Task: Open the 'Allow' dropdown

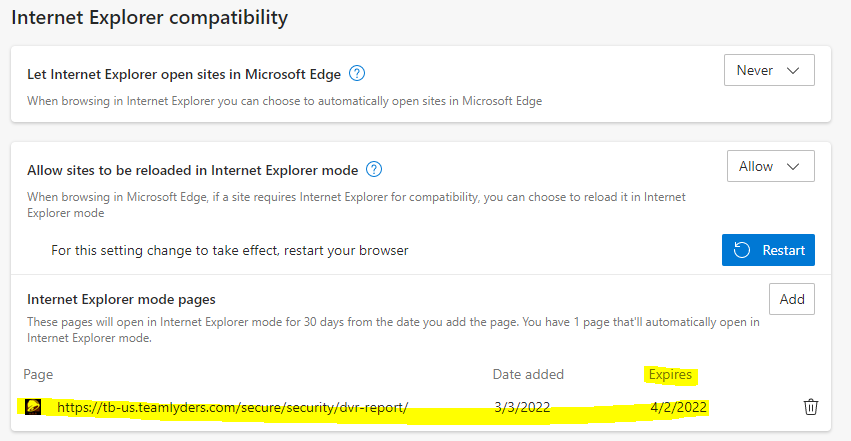Action: 771,166
